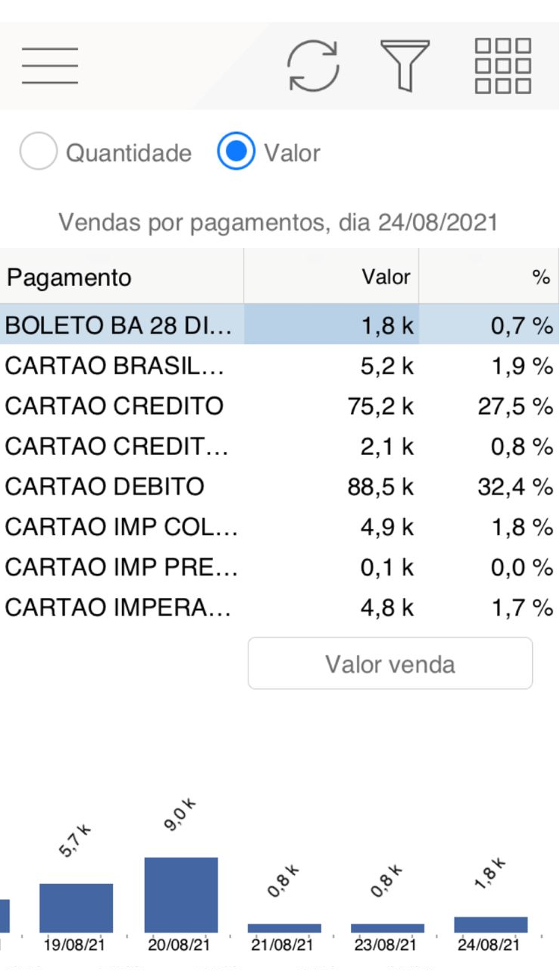Screen dimensions: 560x978
Task: Tap the refresh data icon
Action: coord(313,66)
